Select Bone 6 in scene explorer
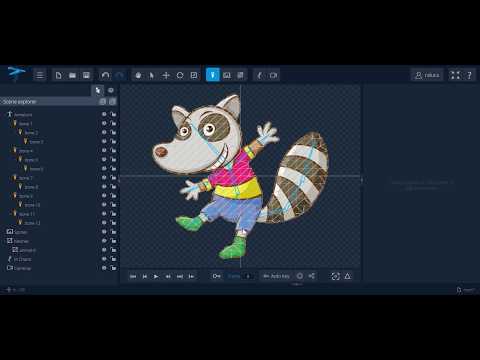The width and height of the screenshot is (480, 360). pos(36,169)
